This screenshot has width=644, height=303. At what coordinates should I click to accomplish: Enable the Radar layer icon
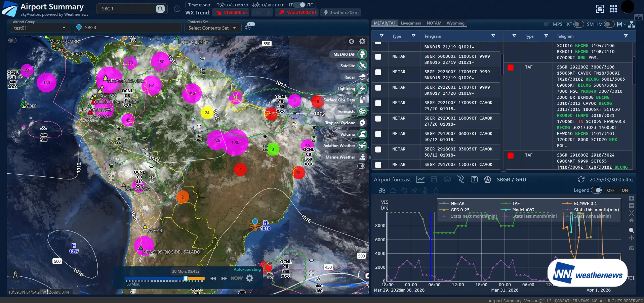coord(362,77)
